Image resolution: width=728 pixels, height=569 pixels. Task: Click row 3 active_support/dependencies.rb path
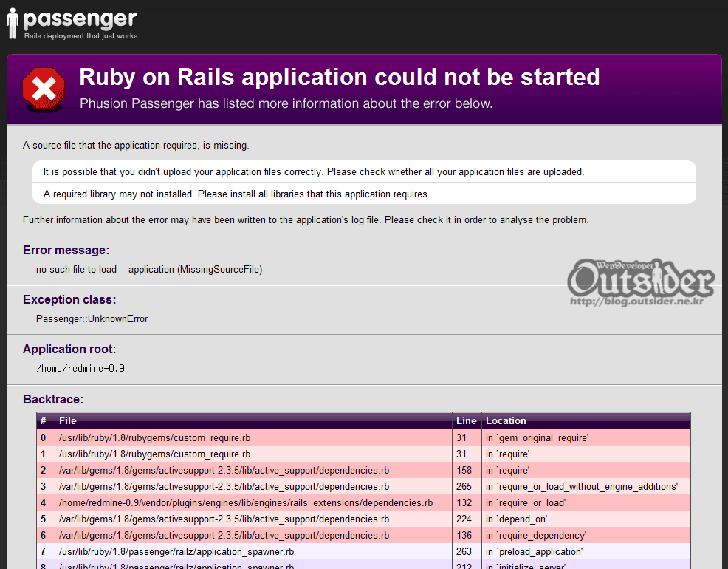coord(224,486)
